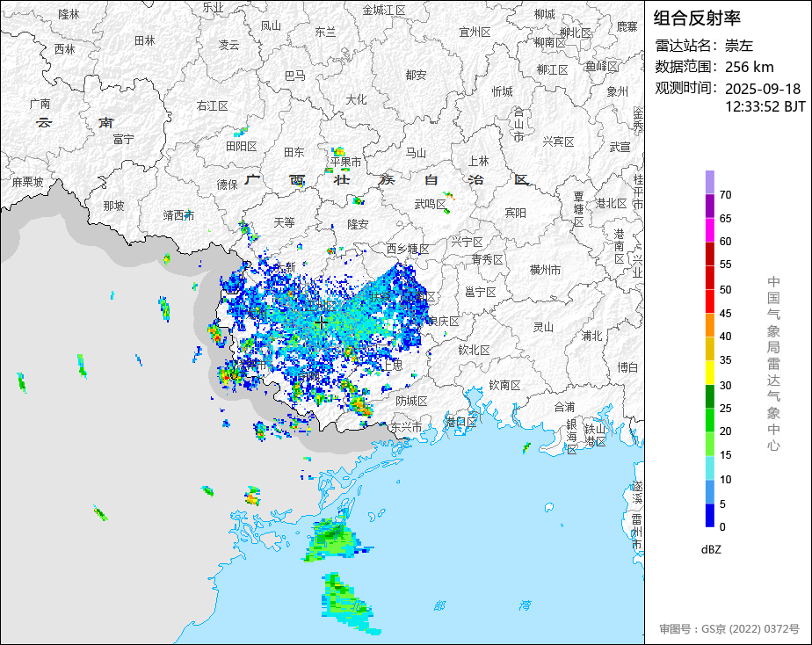The height and width of the screenshot is (645, 812).
Task: Click the '德保' county label
Action: (227, 185)
